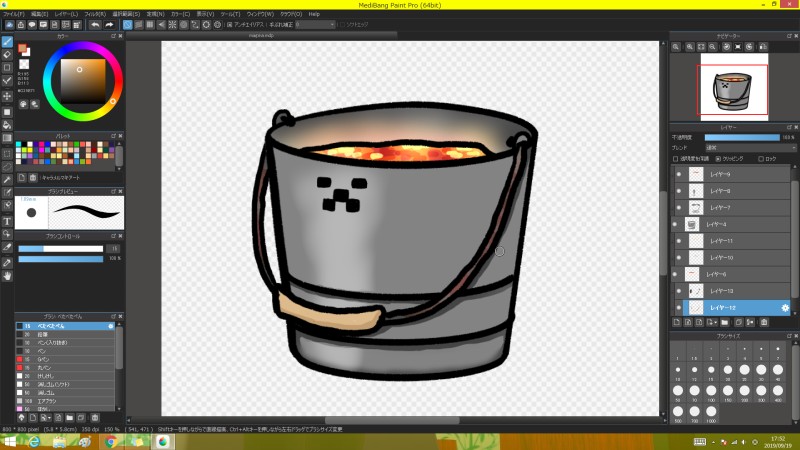Delete layer with trash icon
Viewport: 800px width, 450px height.
[764, 322]
